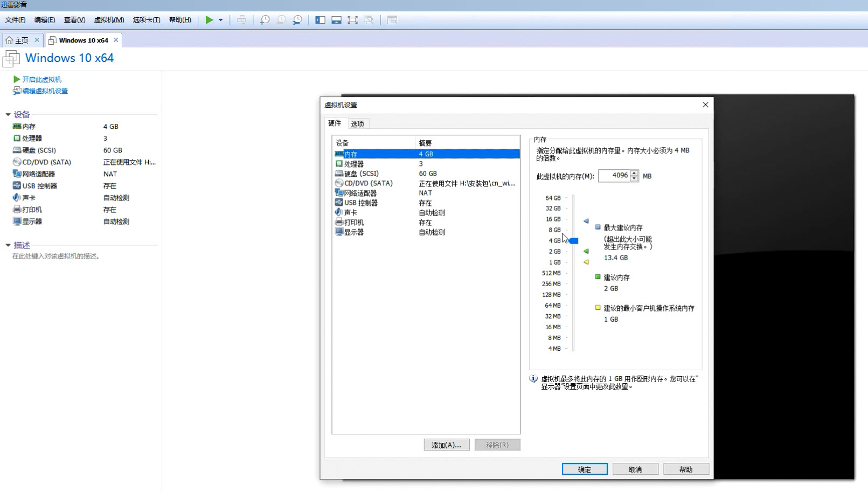Click the 摘要 column header
This screenshot has height=492, width=868.
[468, 143]
